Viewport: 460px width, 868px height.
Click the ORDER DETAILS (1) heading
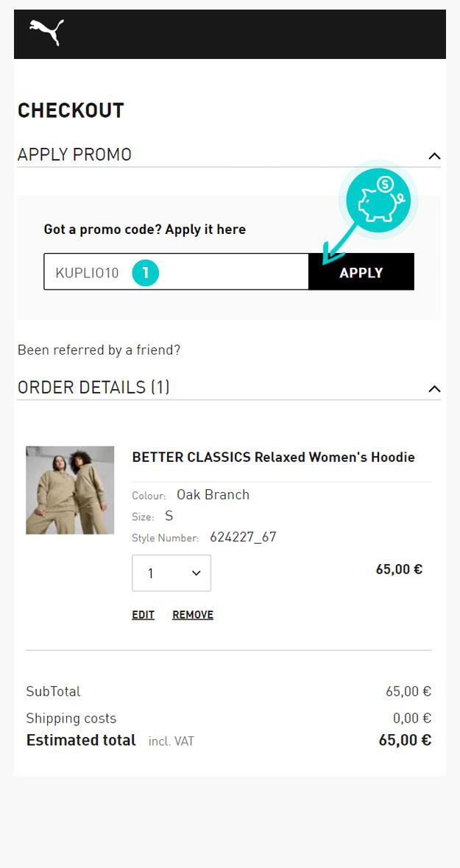coord(93,388)
